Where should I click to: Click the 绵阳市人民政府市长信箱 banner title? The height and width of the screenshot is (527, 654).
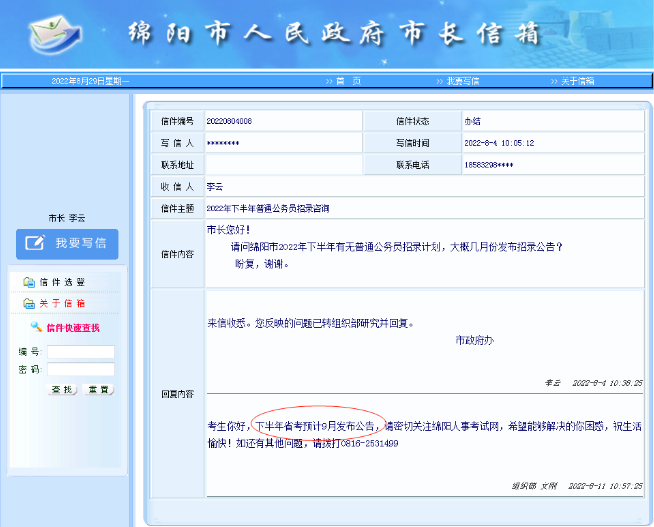(x=335, y=34)
